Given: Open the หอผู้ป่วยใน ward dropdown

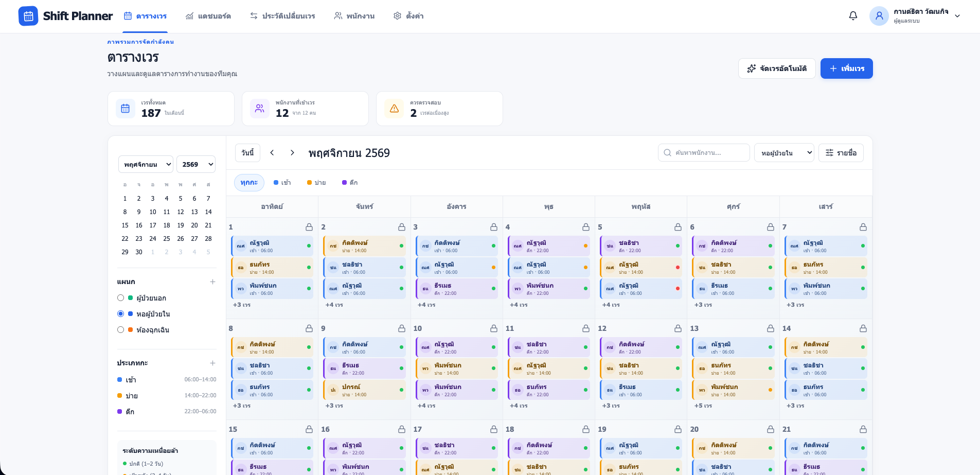Looking at the screenshot, I should 784,153.
